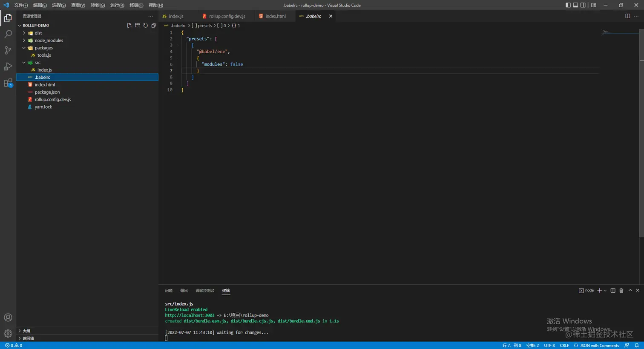
Task: Split the terminal panel
Action: [613, 291]
